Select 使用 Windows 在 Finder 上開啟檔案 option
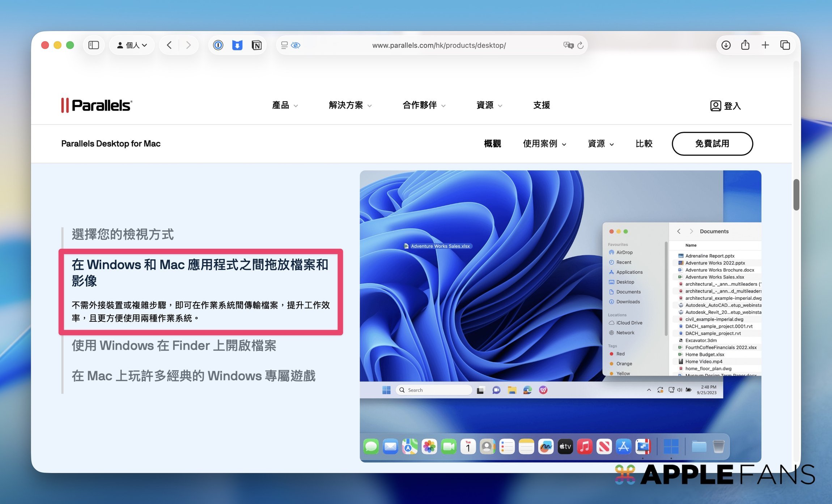 [174, 345]
